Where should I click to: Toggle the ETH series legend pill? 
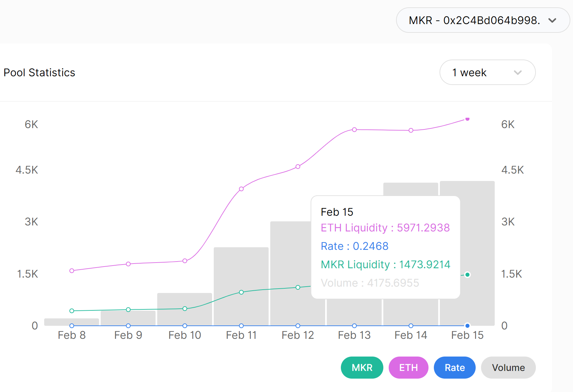pyautogui.click(x=408, y=368)
